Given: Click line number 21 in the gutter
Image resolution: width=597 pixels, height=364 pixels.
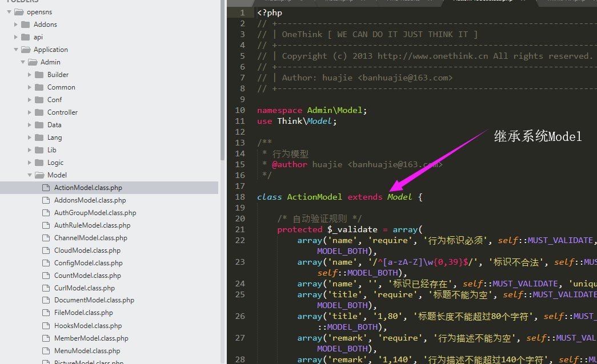Looking at the screenshot, I should pos(240,230).
